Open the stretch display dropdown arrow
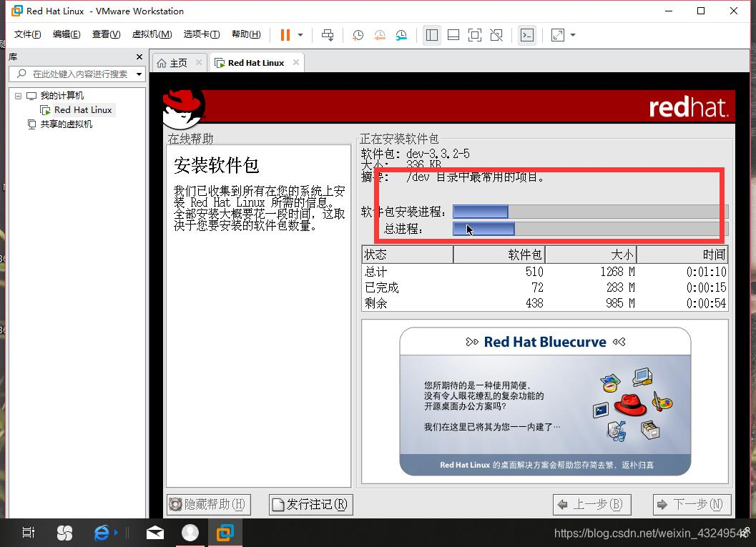756x547 pixels. coord(573,35)
